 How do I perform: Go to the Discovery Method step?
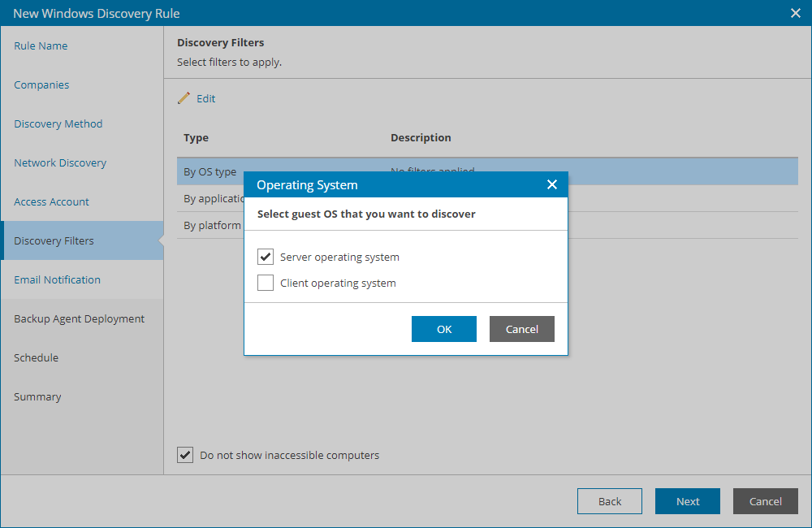click(58, 123)
